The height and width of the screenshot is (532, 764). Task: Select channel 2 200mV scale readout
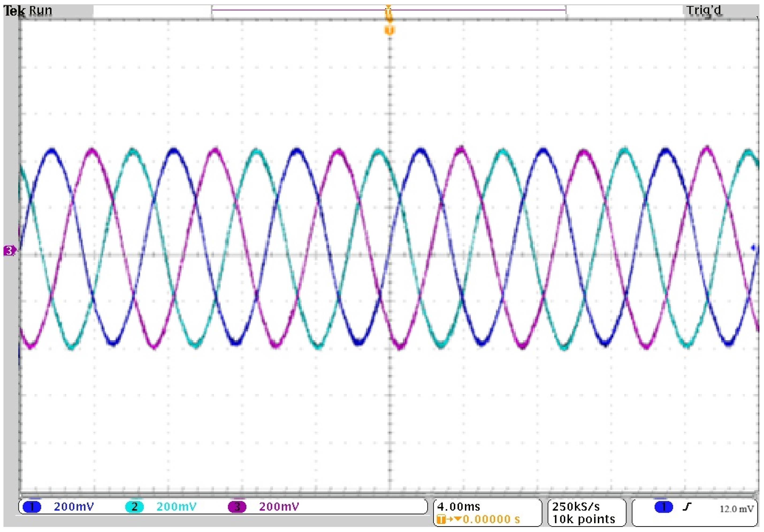[x=176, y=507]
